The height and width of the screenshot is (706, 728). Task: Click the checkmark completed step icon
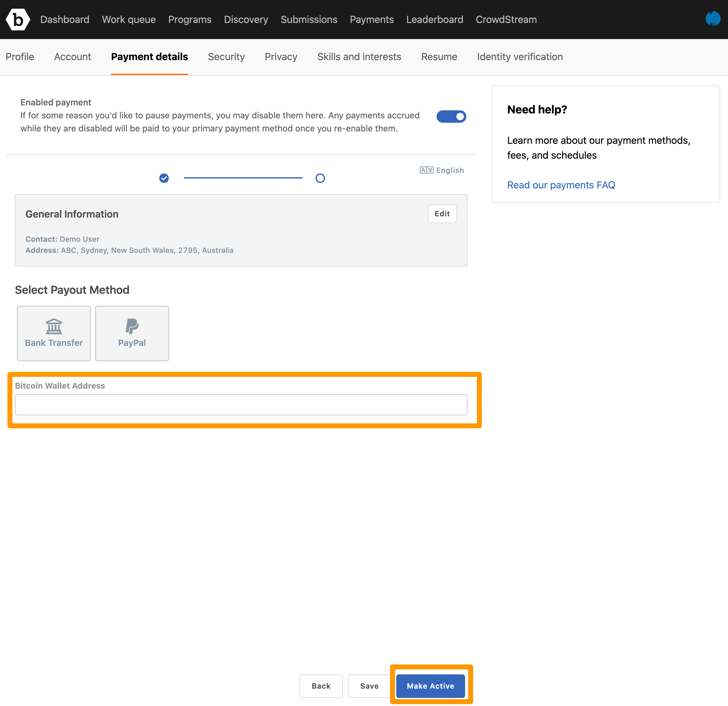164,178
